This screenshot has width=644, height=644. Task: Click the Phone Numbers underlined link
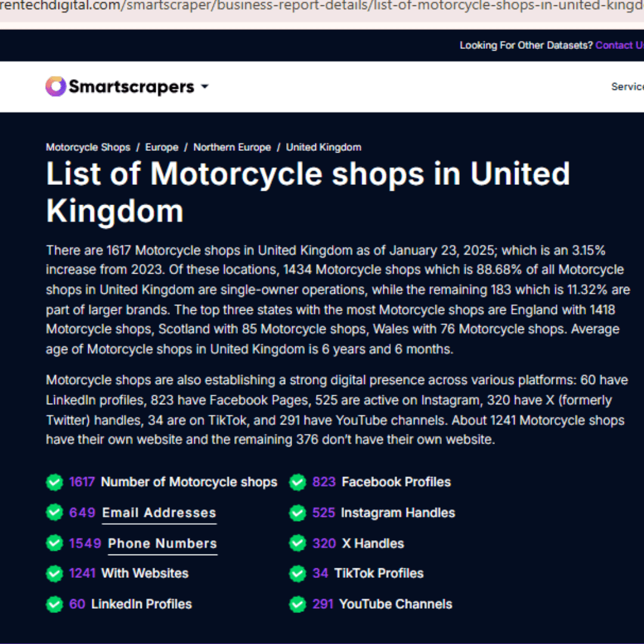click(x=162, y=543)
